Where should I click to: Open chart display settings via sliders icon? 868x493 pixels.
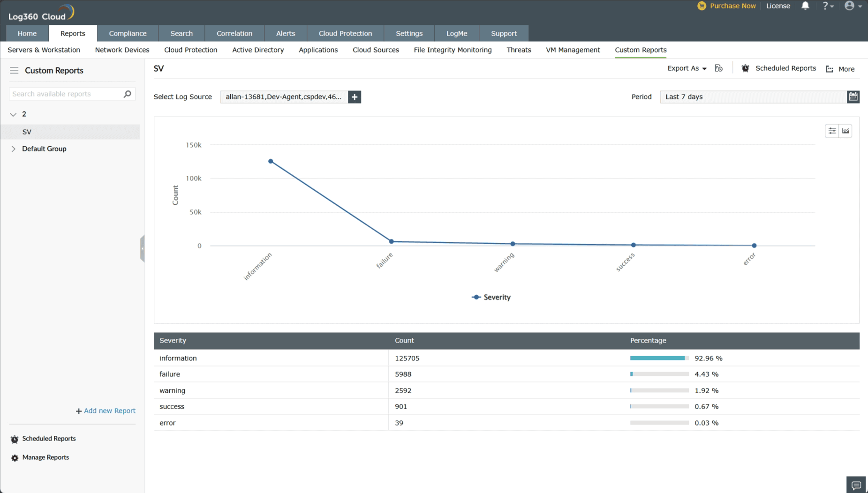click(832, 131)
